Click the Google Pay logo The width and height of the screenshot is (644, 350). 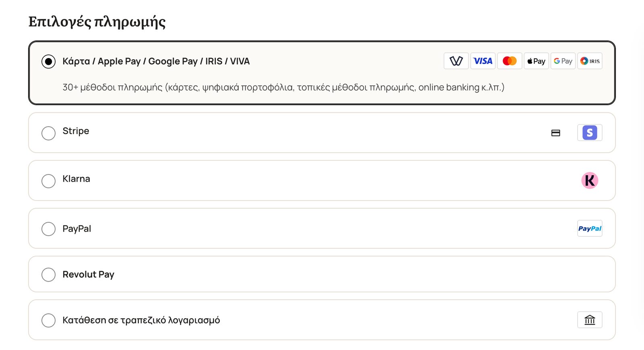(x=563, y=61)
